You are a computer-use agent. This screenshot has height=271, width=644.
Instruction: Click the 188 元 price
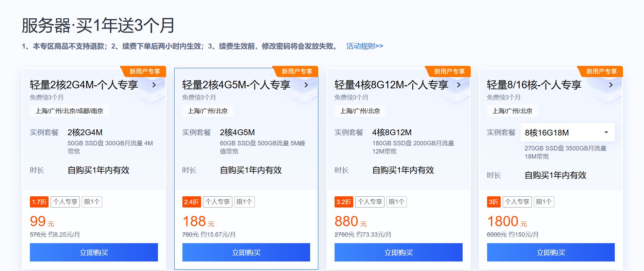click(x=198, y=221)
